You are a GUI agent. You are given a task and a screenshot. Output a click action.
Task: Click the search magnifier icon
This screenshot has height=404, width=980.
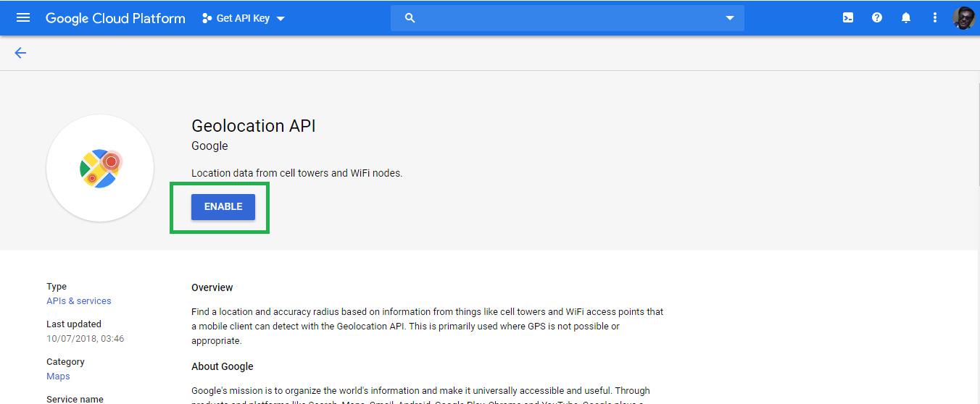click(x=410, y=18)
